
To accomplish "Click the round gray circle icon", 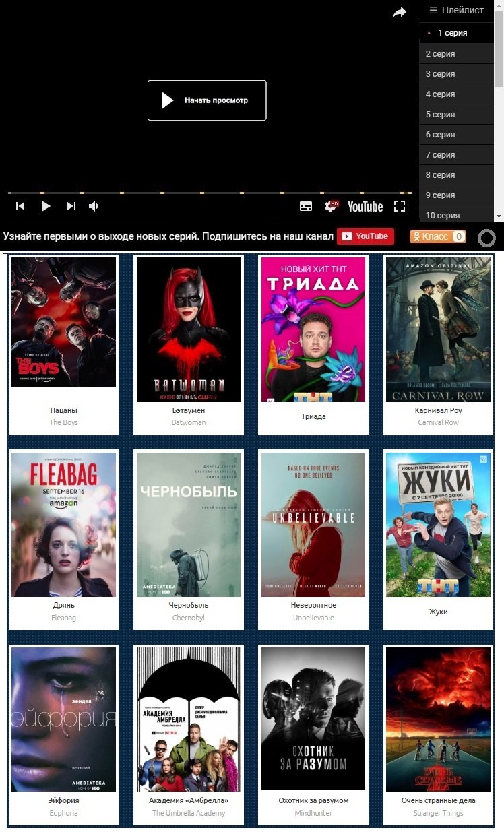I will (x=486, y=238).
